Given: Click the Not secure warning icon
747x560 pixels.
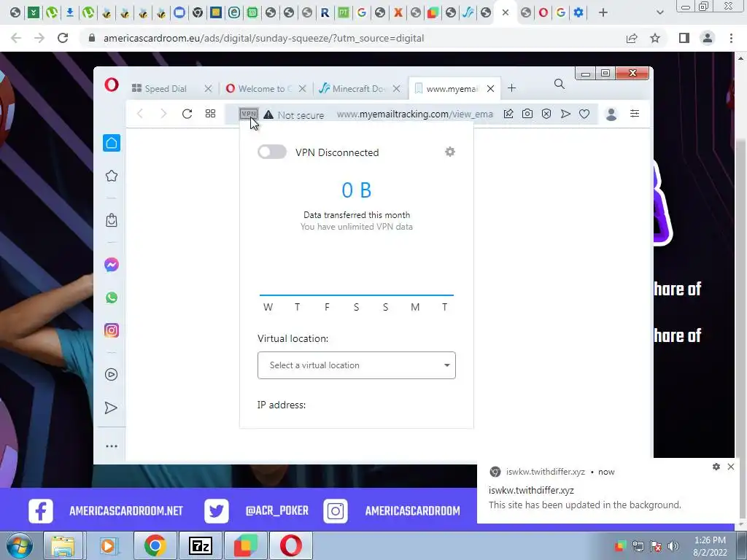Looking at the screenshot, I should click(268, 114).
